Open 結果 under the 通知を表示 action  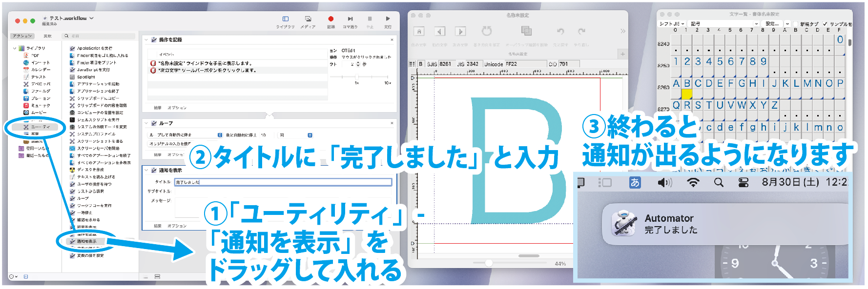coord(158,226)
